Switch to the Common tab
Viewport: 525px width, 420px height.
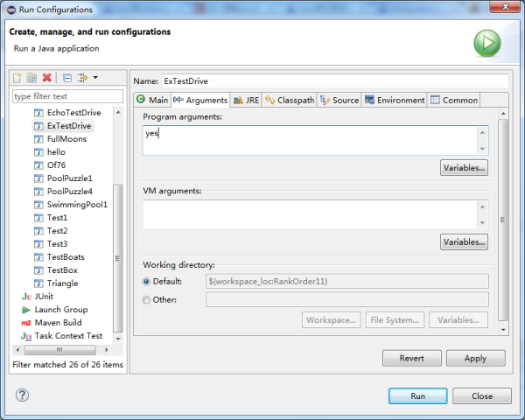pos(454,100)
